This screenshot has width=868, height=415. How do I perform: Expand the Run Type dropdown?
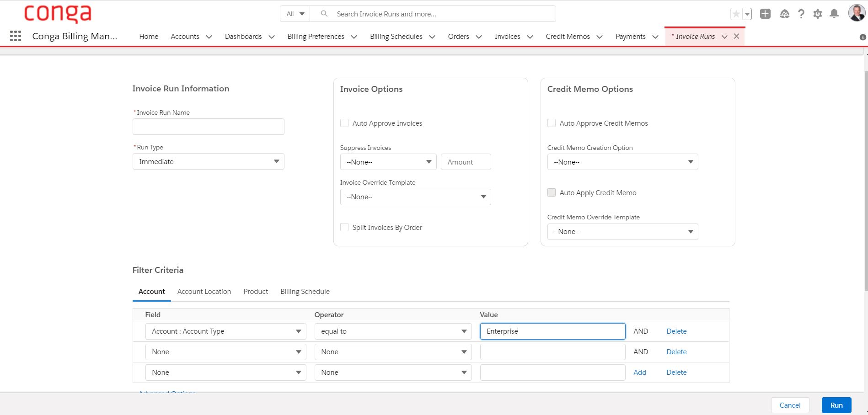[x=208, y=161]
